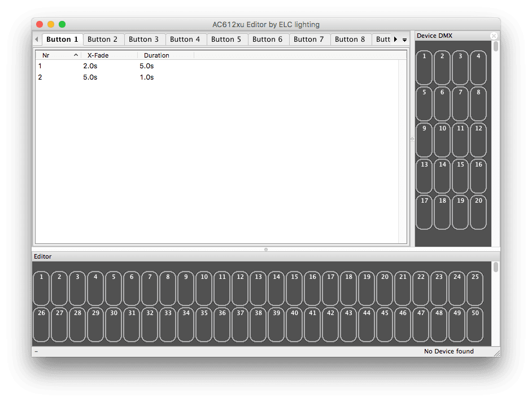The width and height of the screenshot is (532, 402).
Task: Sort by the Nr column header
Action: [x=58, y=55]
